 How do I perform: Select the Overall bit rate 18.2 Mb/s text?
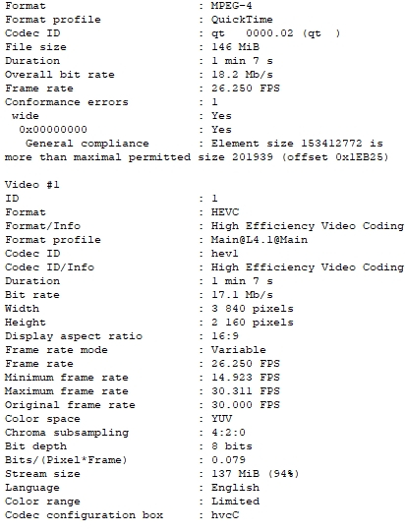click(x=242, y=75)
